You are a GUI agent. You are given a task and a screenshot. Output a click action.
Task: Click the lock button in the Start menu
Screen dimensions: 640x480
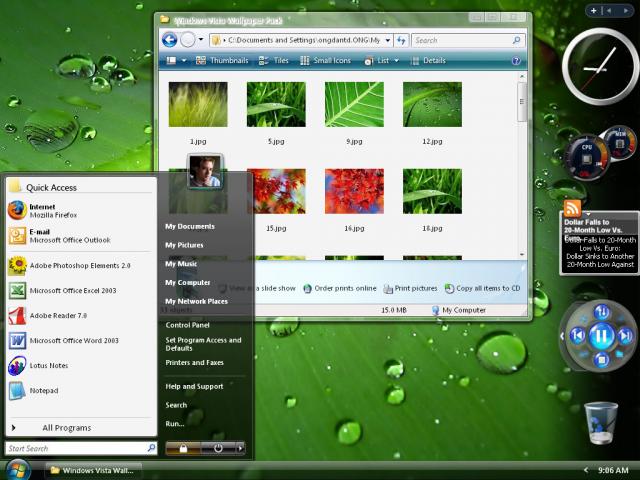pos(183,449)
